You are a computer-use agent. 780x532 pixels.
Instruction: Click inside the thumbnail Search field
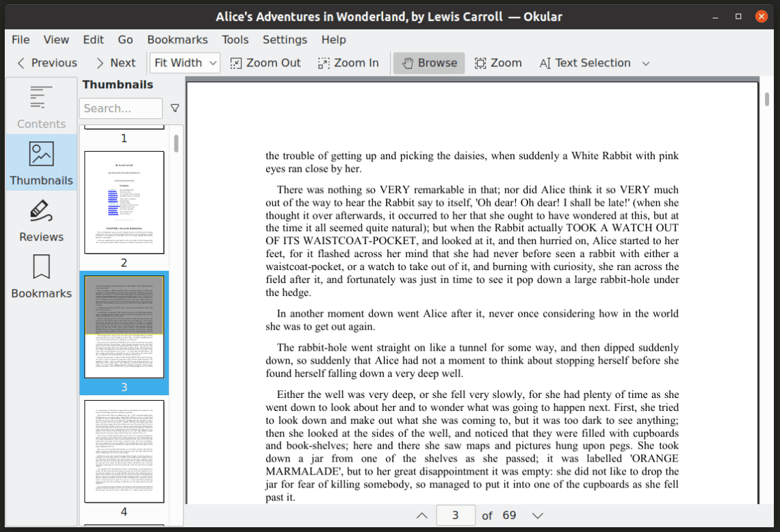(x=120, y=108)
